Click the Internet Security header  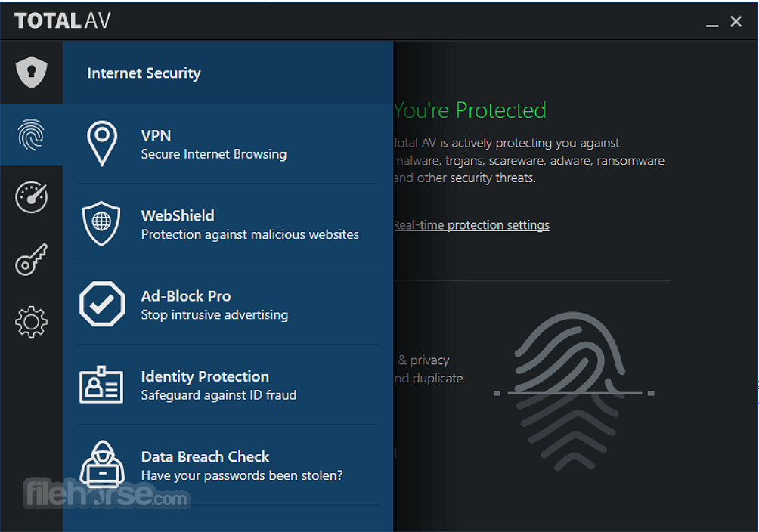(144, 73)
